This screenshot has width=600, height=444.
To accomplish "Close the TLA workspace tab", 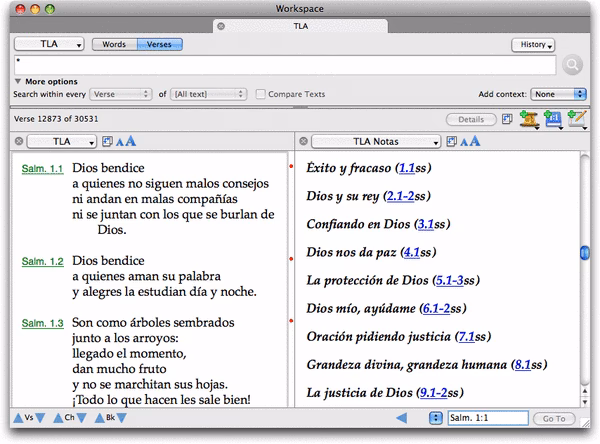I will (x=221, y=26).
